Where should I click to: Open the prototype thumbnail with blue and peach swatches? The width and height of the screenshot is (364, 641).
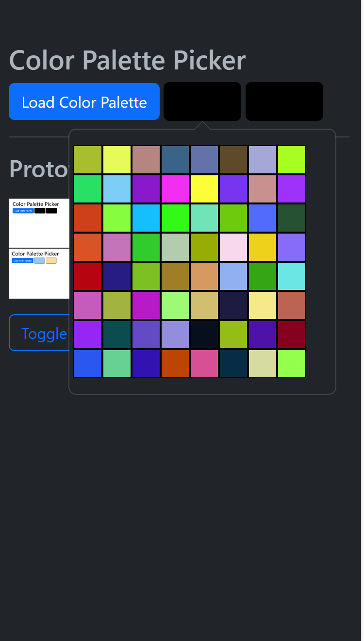[39, 274]
